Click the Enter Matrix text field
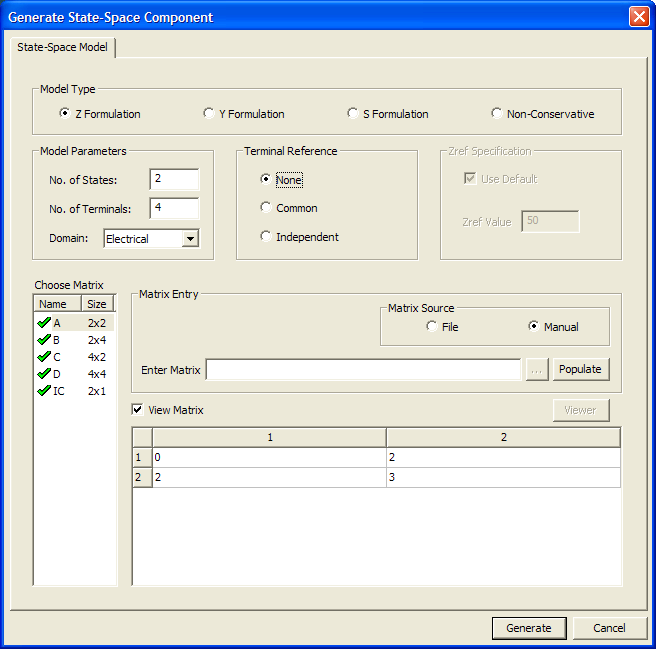The height and width of the screenshot is (649, 656). pos(363,370)
